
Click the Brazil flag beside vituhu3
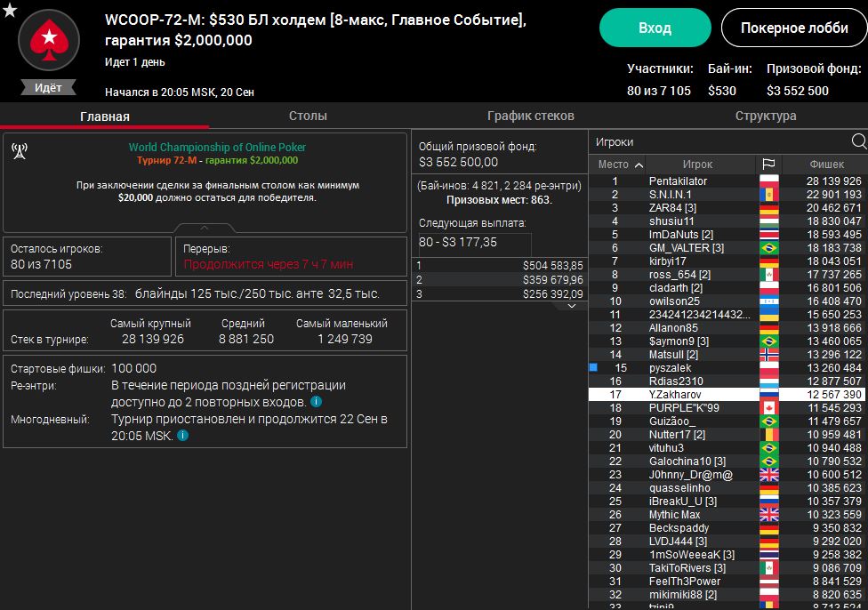[x=769, y=448]
